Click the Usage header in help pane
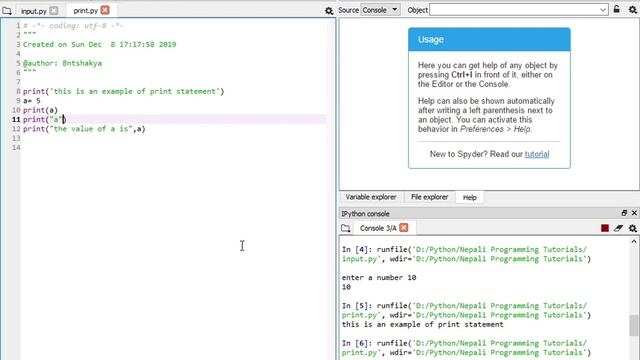 click(x=489, y=40)
